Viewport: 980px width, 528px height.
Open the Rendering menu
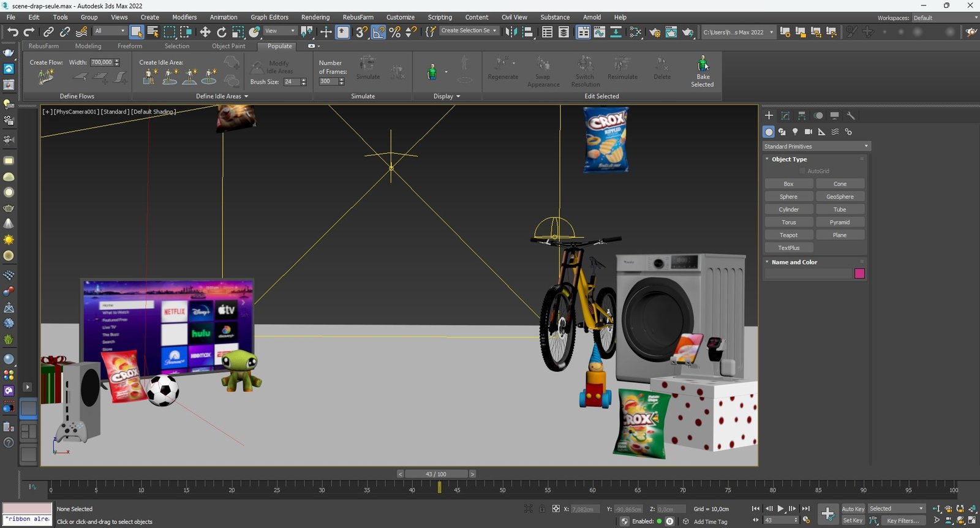315,17
